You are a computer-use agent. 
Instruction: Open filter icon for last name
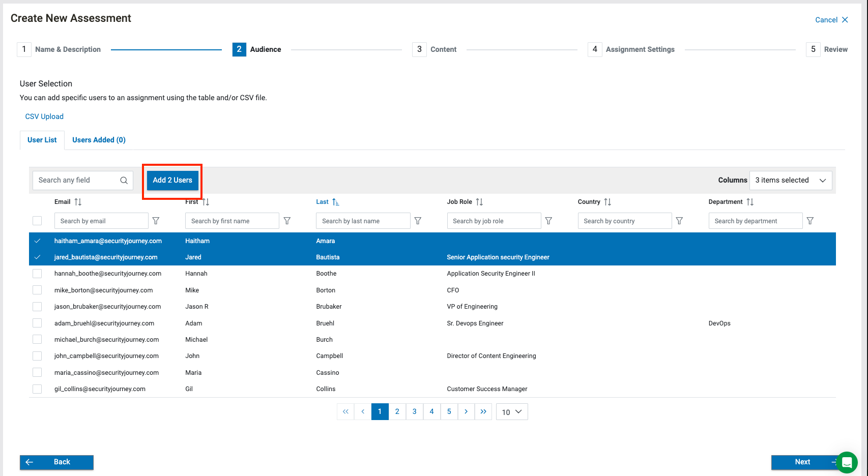pyautogui.click(x=418, y=221)
